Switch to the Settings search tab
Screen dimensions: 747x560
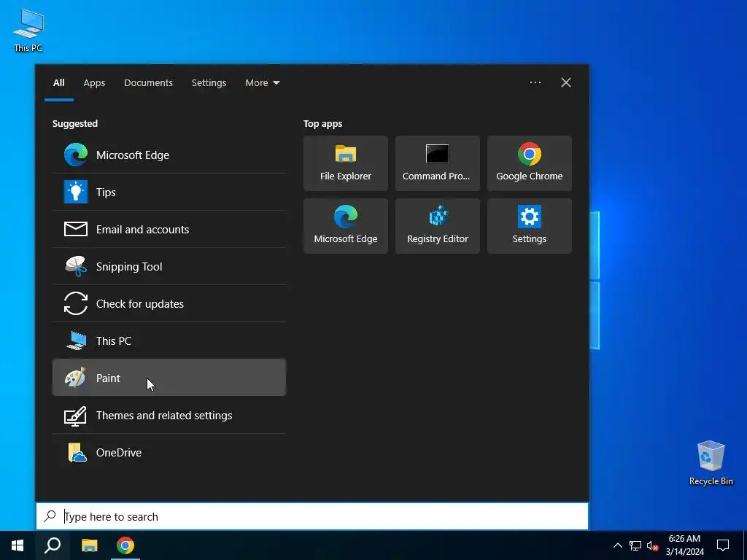pyautogui.click(x=209, y=83)
